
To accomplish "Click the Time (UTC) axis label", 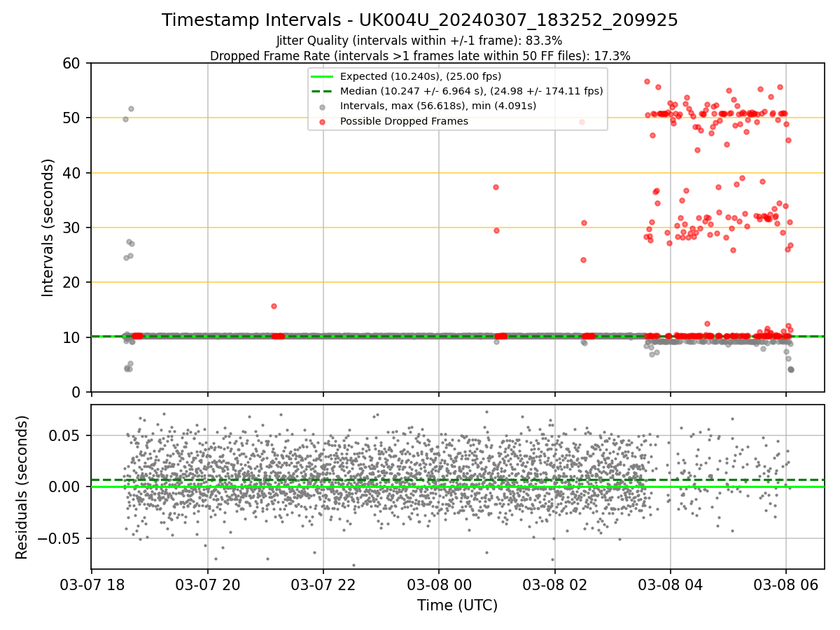I will coord(457,605).
